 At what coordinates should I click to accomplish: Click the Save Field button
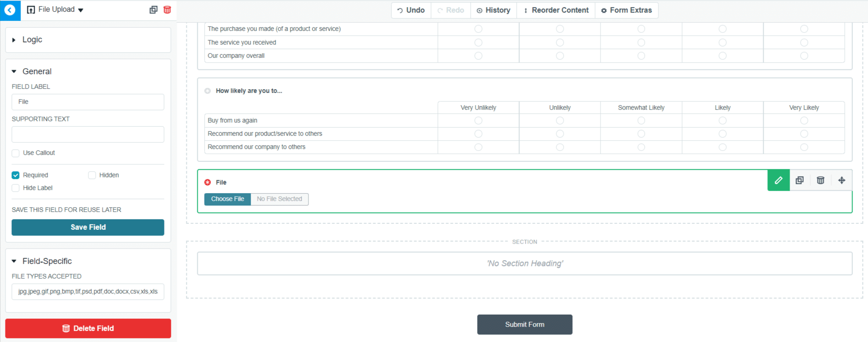pos(88,228)
